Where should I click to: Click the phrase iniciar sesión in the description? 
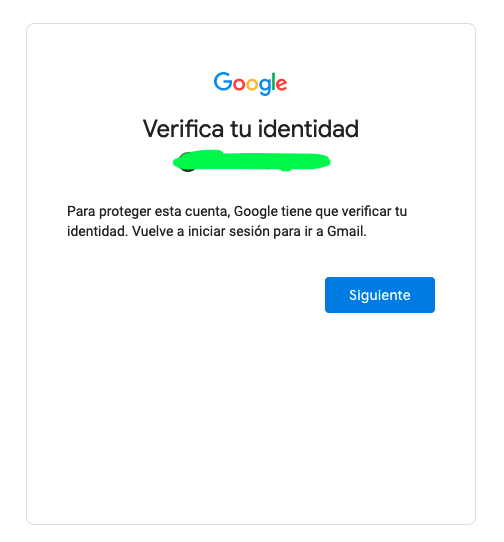tap(229, 231)
